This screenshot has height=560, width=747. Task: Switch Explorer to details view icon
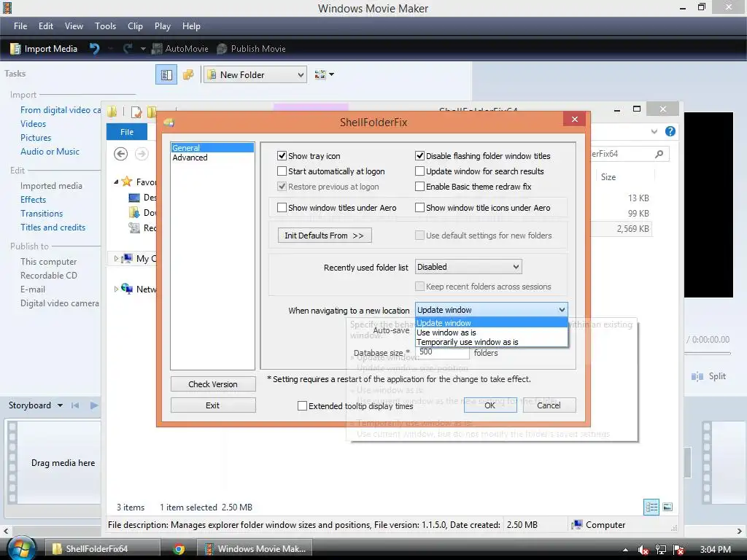click(x=651, y=507)
